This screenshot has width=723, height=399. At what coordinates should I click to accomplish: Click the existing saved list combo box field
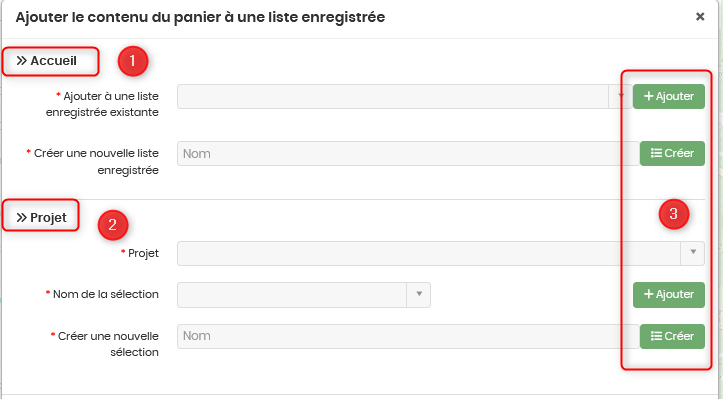pyautogui.click(x=404, y=96)
